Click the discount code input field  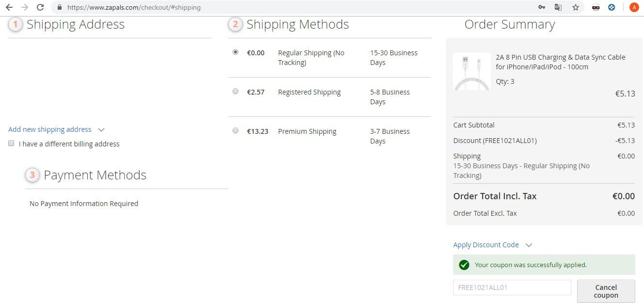click(512, 287)
